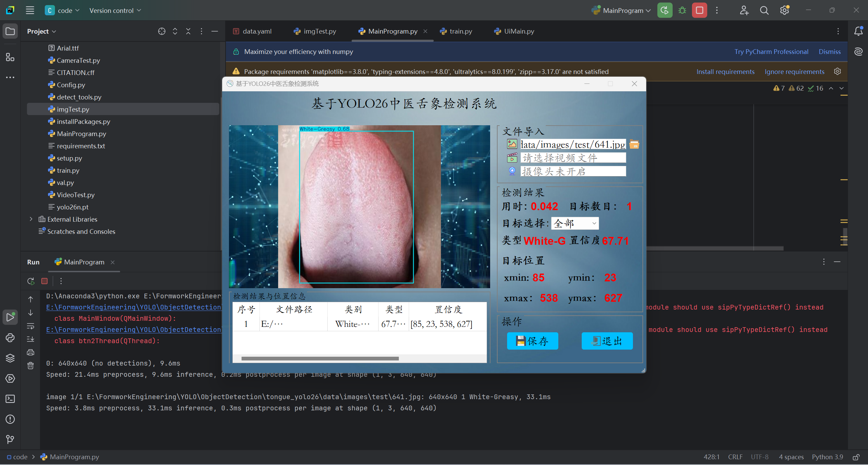Screen dimensions: 868x465
Task: Switch to train.py editor tab
Action: [x=456, y=31]
